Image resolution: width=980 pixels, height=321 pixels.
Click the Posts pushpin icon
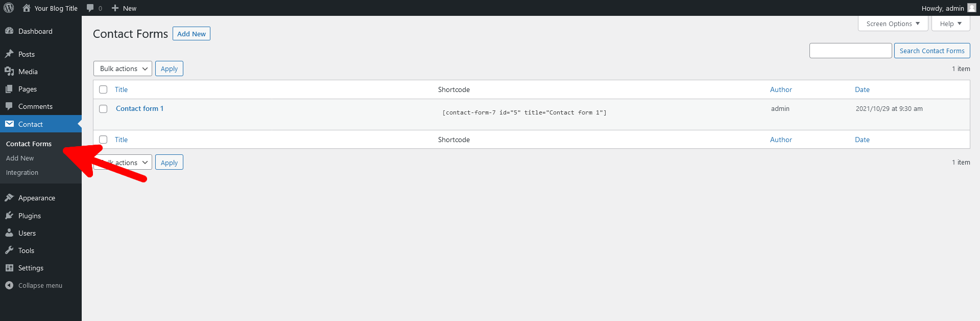click(9, 54)
